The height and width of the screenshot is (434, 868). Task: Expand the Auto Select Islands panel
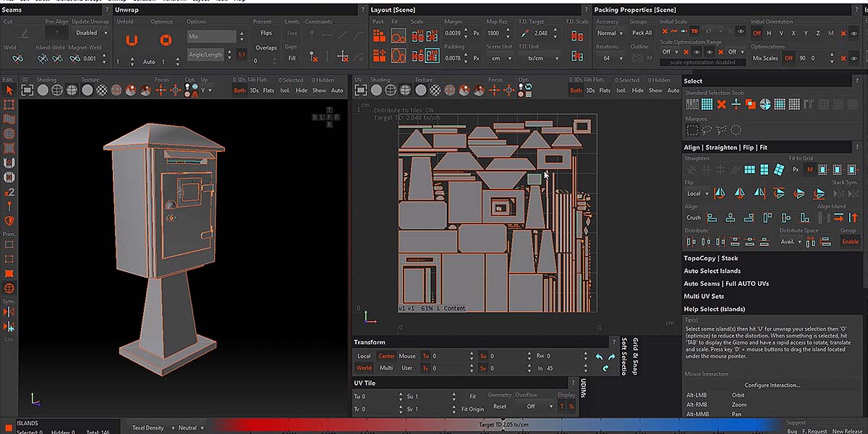pyautogui.click(x=712, y=271)
